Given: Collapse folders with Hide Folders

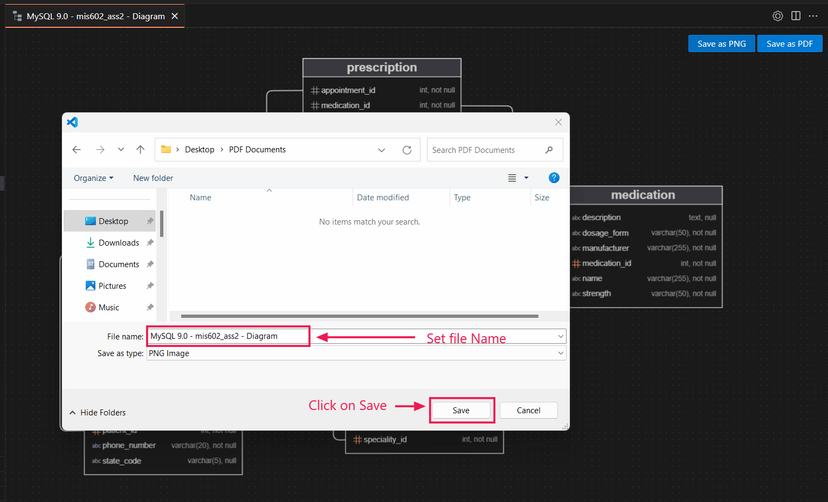Looking at the screenshot, I should 98,413.
